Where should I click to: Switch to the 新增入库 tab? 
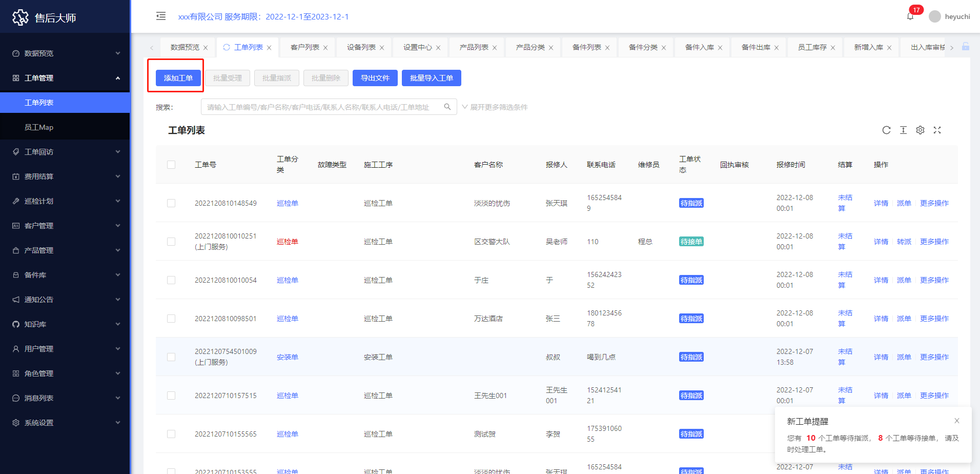pos(869,47)
